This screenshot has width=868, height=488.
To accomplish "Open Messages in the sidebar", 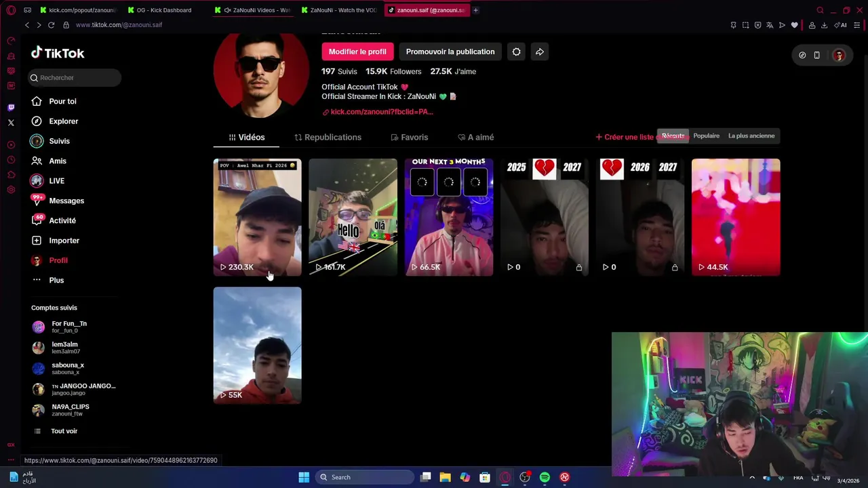I will click(x=66, y=201).
